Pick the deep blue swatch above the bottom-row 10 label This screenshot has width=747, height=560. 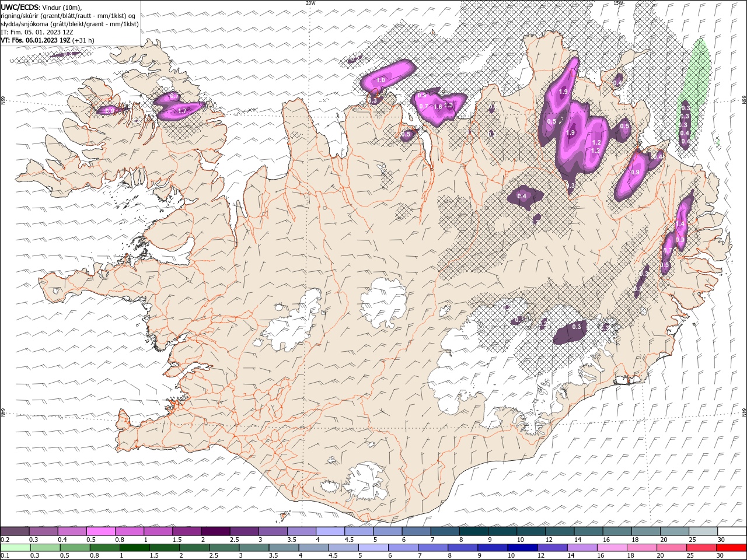tap(523, 548)
